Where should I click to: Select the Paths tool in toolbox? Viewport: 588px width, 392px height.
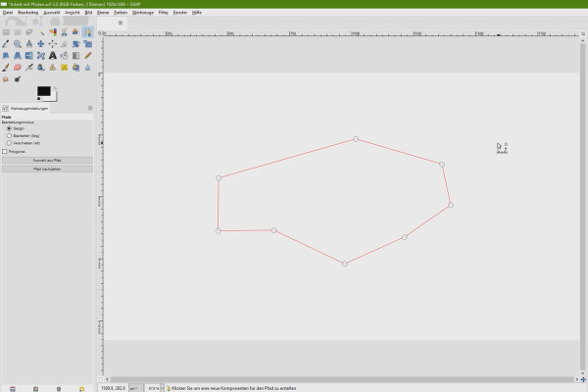pyautogui.click(x=87, y=32)
